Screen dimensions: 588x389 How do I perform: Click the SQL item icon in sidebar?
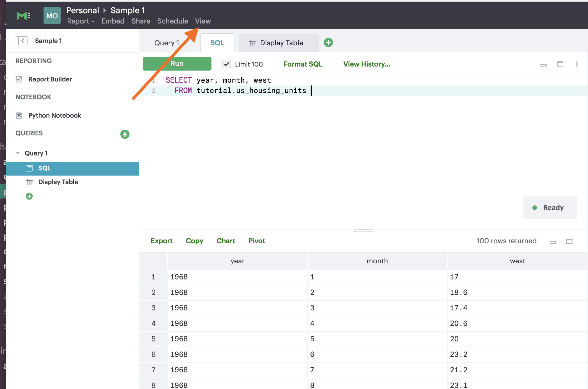(29, 168)
